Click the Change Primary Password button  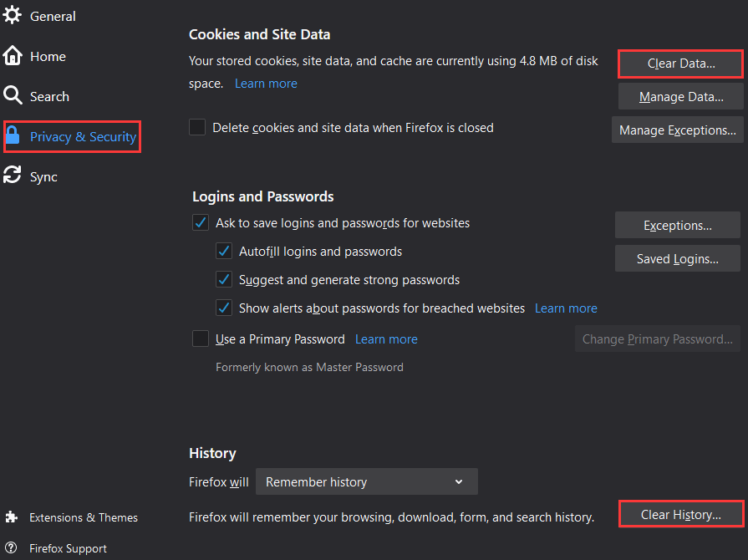click(x=658, y=339)
